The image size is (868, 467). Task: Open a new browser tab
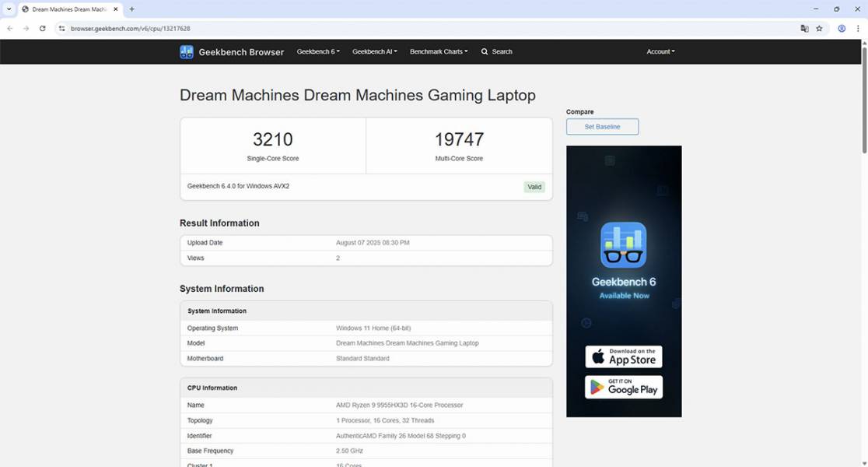click(131, 9)
